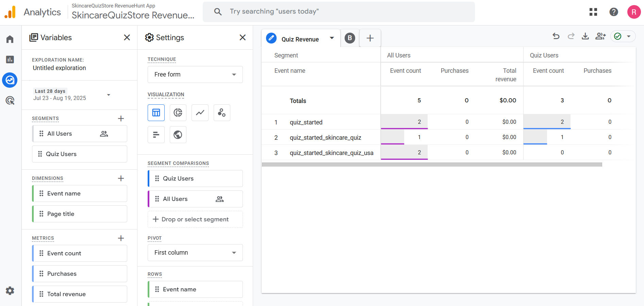Redo the last change
Image resolution: width=644 pixels, height=306 pixels.
pos(571,36)
